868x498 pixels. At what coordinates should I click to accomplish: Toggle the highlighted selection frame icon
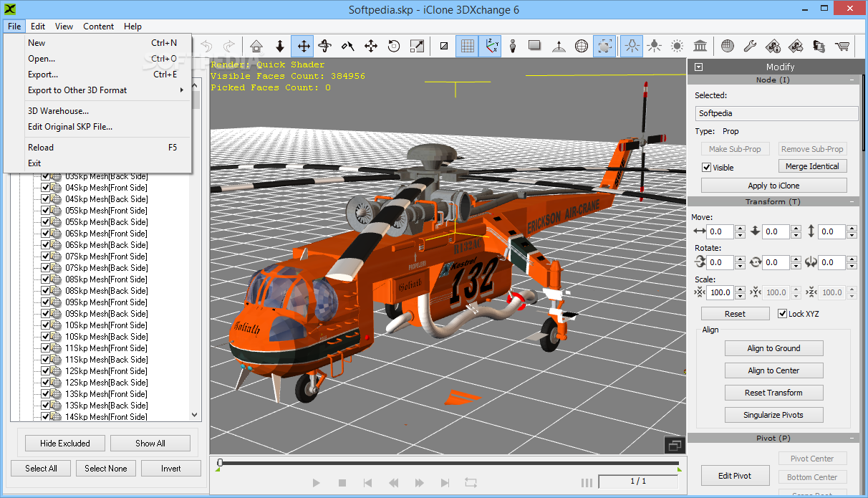604,46
